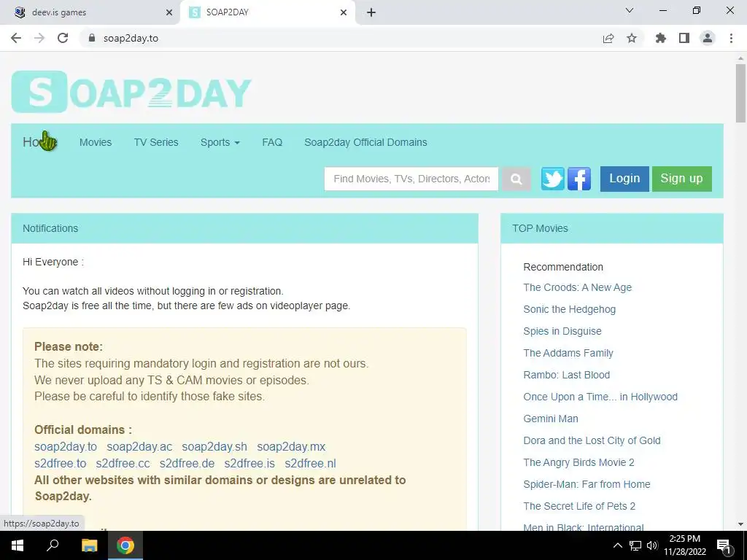Open File Explorer from the taskbar
Viewport: 747px width, 560px height.
tap(89, 545)
